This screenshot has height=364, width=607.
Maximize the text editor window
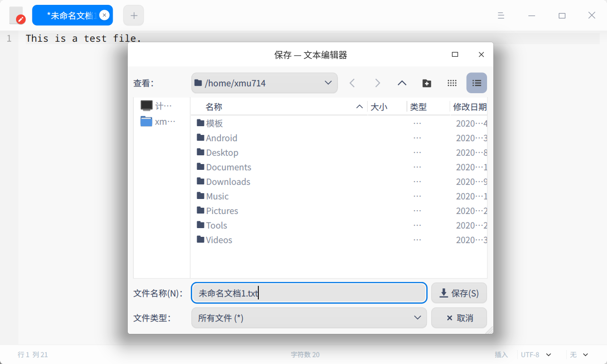562,16
